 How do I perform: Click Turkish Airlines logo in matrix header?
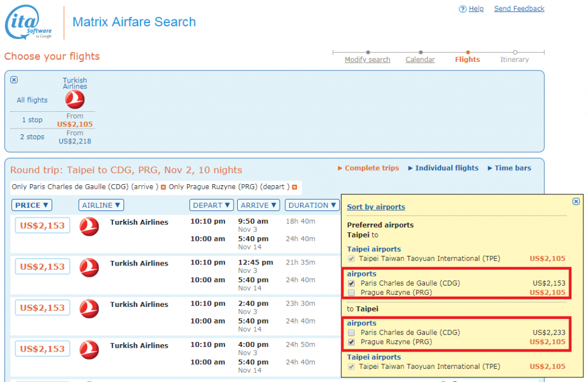pyautogui.click(x=75, y=100)
